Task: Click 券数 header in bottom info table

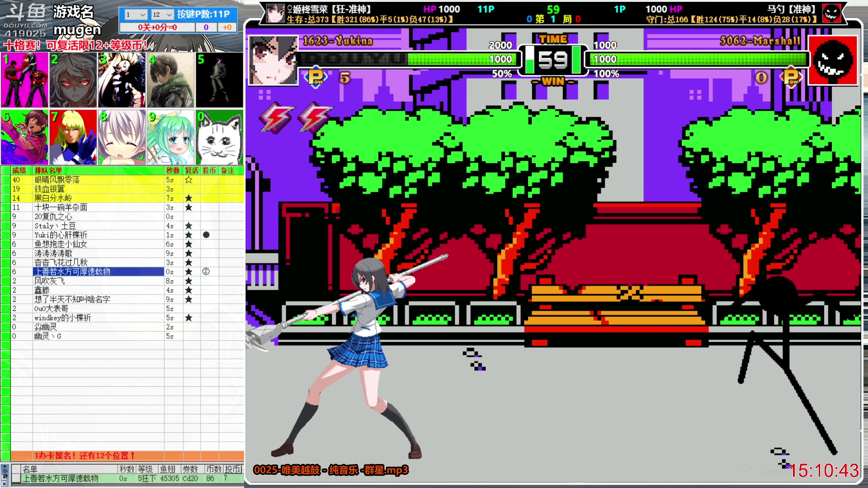Action: (x=190, y=469)
